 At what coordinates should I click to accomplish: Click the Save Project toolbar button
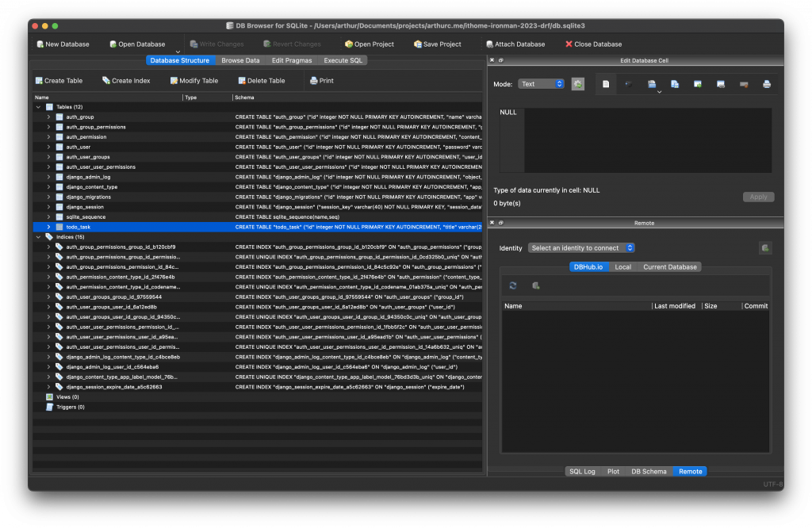pyautogui.click(x=437, y=44)
